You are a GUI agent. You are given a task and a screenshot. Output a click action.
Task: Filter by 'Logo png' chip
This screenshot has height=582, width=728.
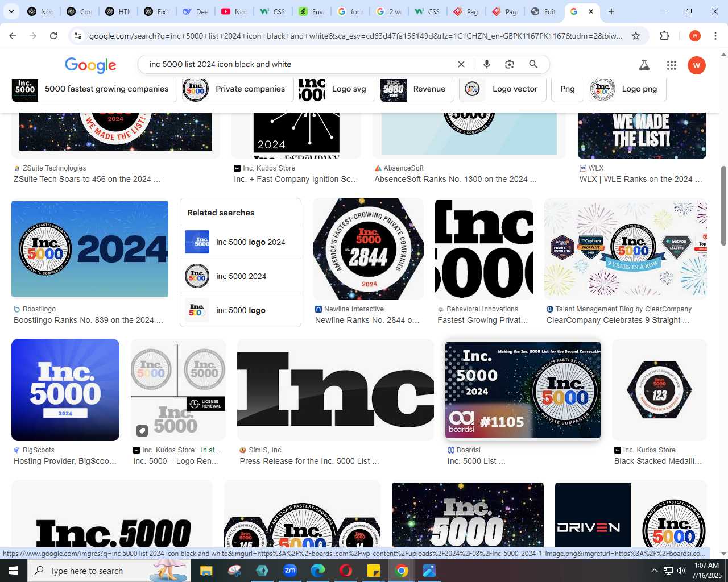pyautogui.click(x=627, y=89)
